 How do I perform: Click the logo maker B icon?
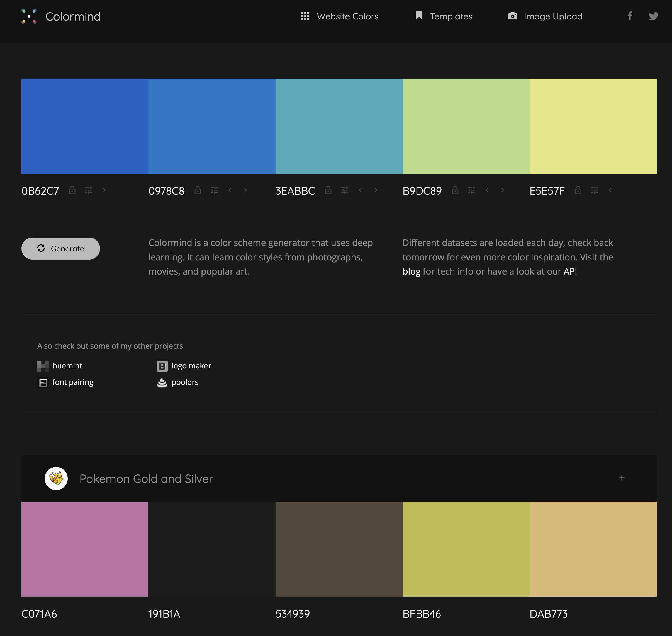coord(162,366)
